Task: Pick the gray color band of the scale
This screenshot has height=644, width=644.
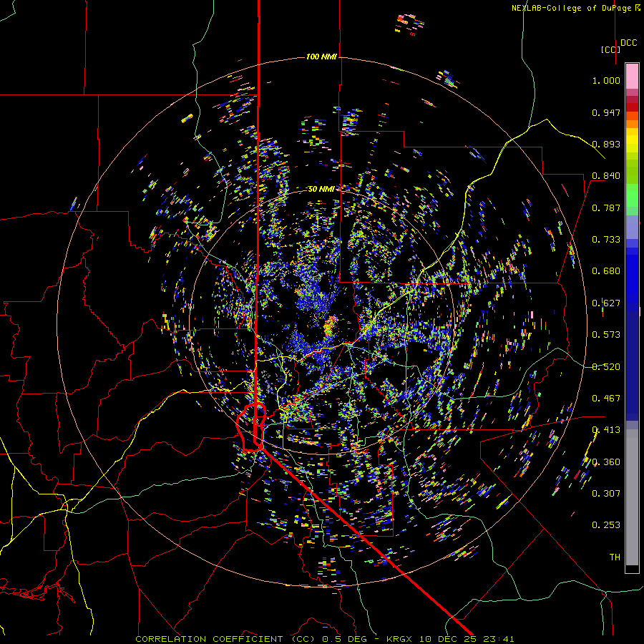Action: (632, 497)
